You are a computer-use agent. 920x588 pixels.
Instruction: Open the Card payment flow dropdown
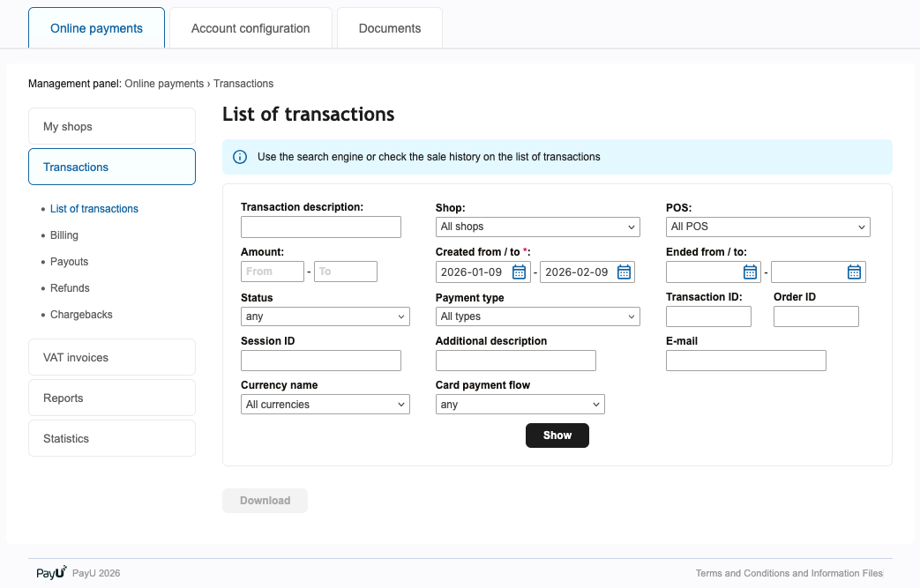tap(520, 405)
